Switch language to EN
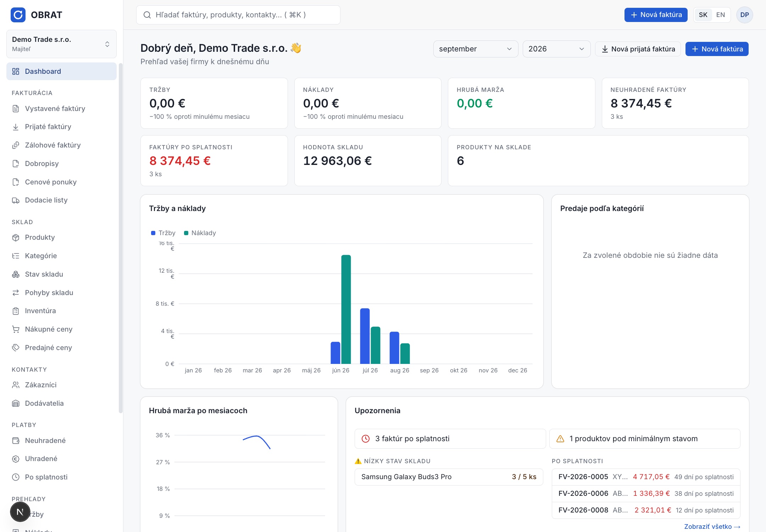Screen dimensions: 766x532 pos(720,15)
